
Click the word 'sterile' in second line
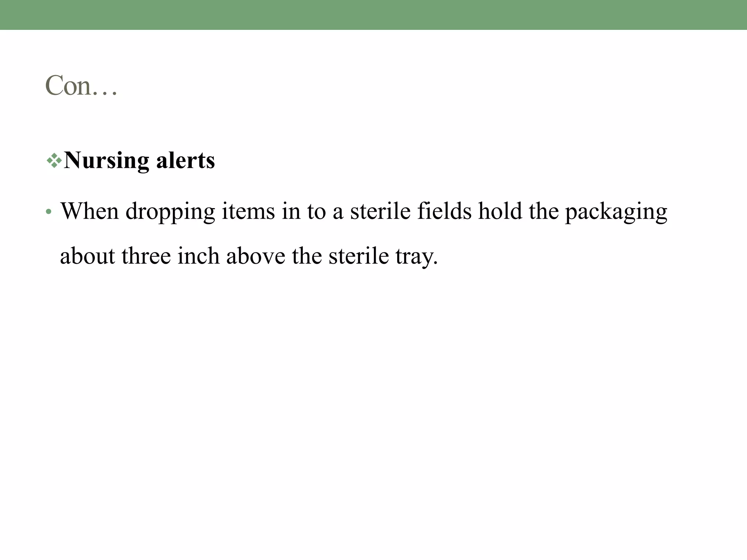point(359,256)
